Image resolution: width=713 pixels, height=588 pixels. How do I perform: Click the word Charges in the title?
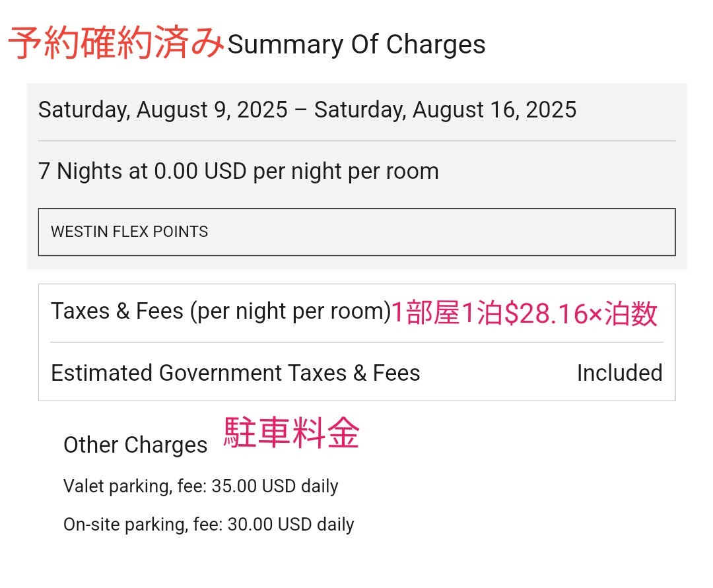(x=436, y=44)
